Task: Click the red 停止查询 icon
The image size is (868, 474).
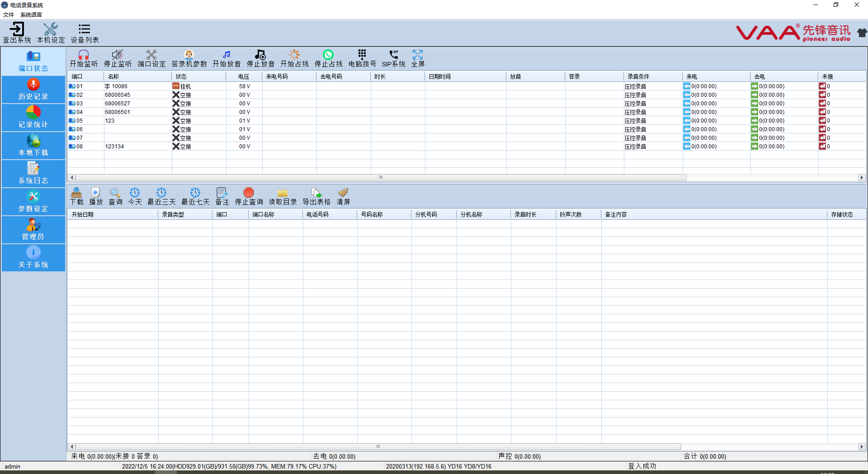Action: pos(249,193)
